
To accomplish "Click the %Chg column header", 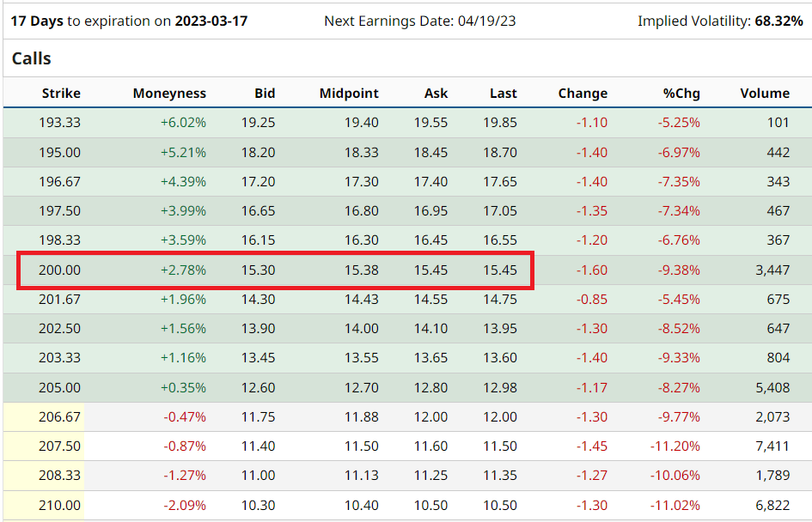I will tap(681, 94).
